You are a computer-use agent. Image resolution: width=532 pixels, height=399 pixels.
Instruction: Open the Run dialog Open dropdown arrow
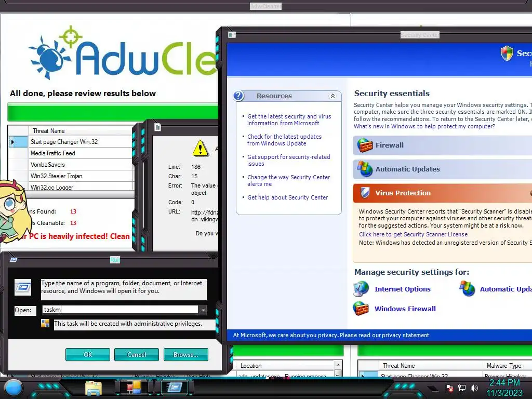(203, 310)
